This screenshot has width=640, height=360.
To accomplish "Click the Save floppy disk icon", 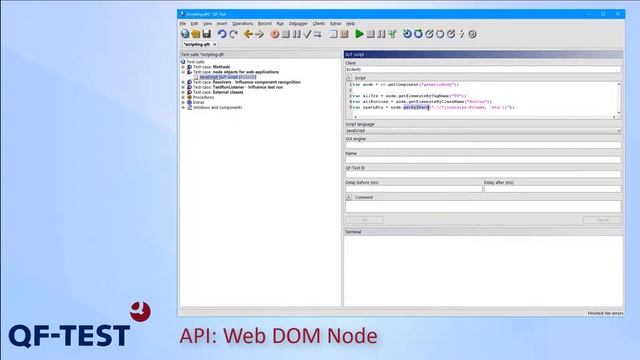I will click(207, 34).
